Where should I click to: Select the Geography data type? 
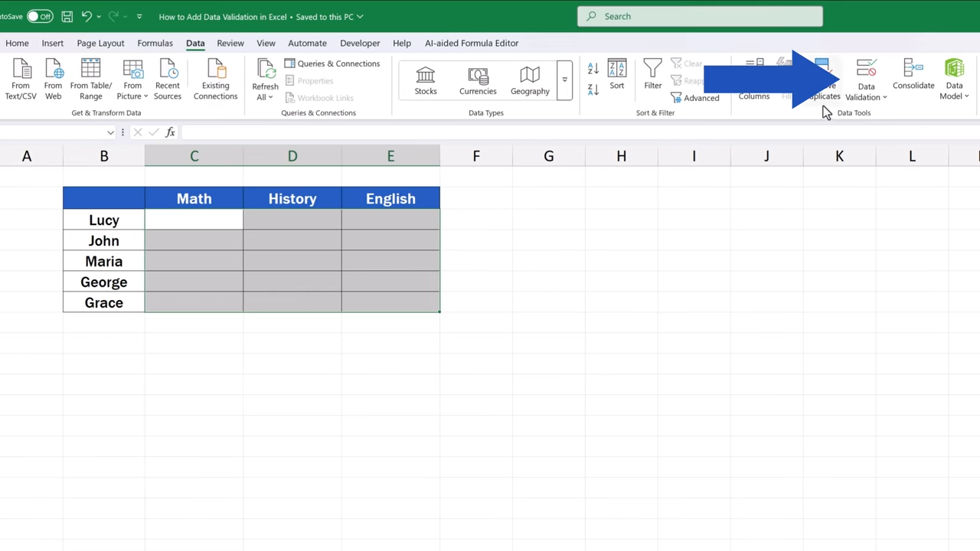(x=530, y=80)
